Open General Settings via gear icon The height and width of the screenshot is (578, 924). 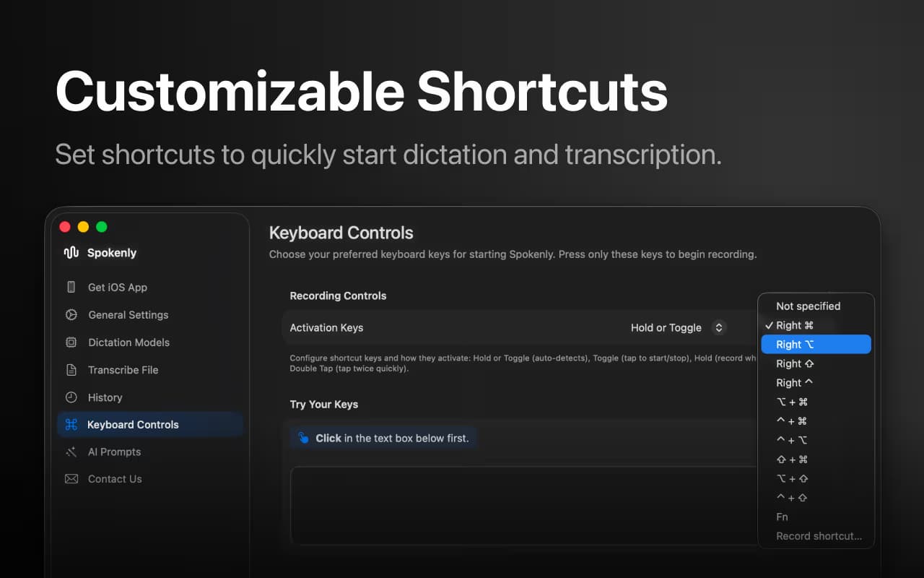coord(71,314)
